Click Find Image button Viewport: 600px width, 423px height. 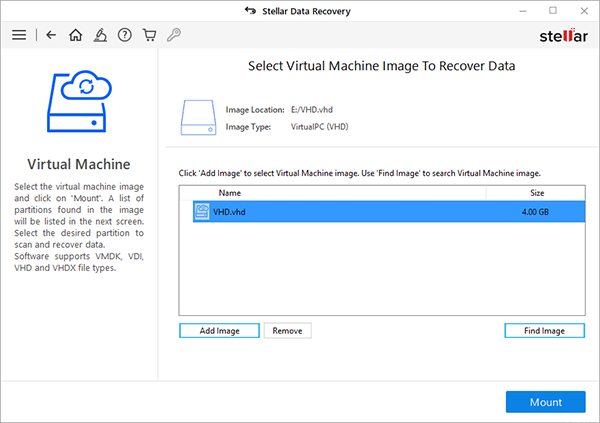click(x=545, y=331)
